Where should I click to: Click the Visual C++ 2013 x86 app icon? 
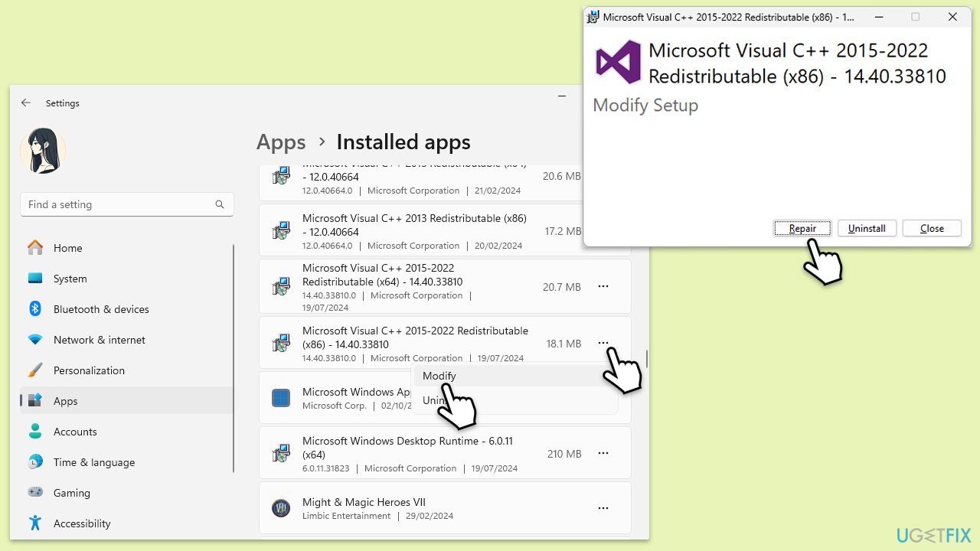tap(281, 232)
